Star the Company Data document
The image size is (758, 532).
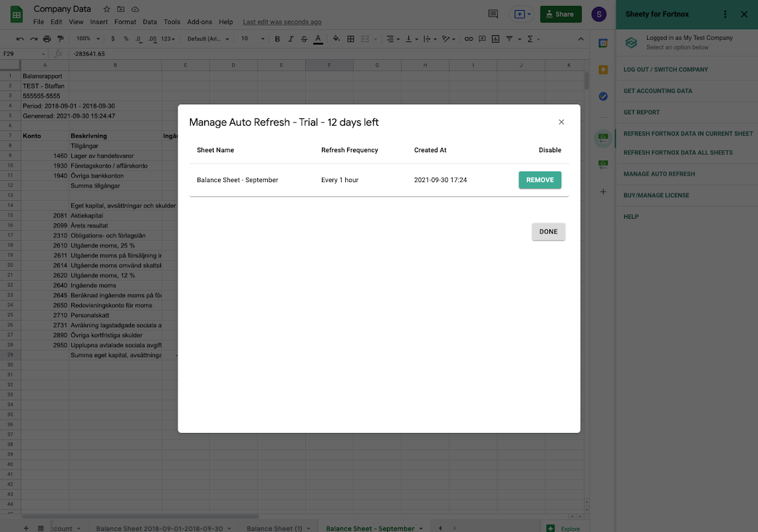pyautogui.click(x=107, y=9)
